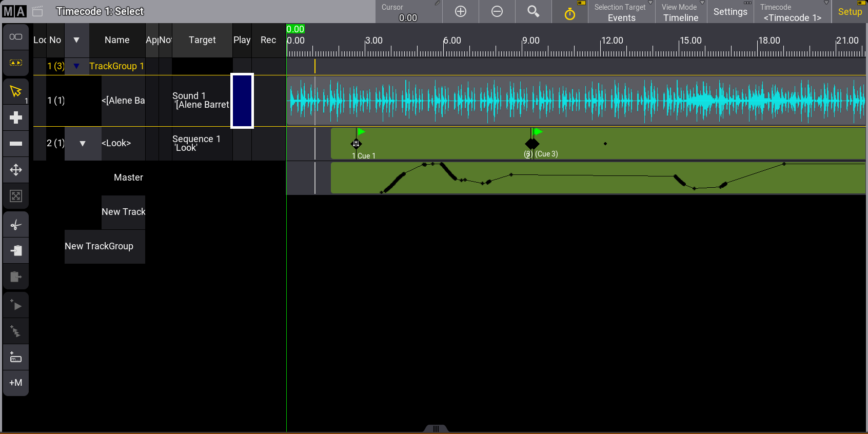
Task: Click the zoom out minus circle
Action: coord(497,11)
